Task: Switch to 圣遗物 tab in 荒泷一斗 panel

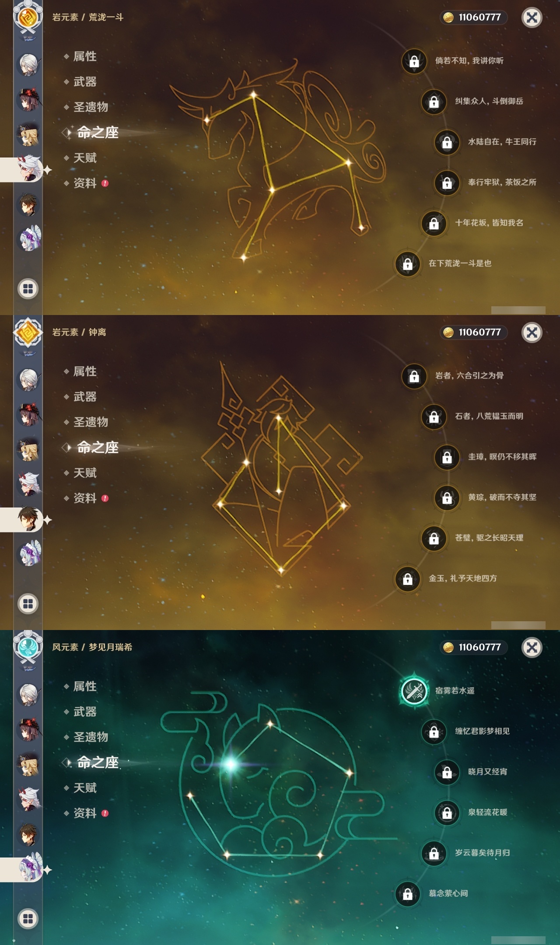Action: click(x=91, y=107)
